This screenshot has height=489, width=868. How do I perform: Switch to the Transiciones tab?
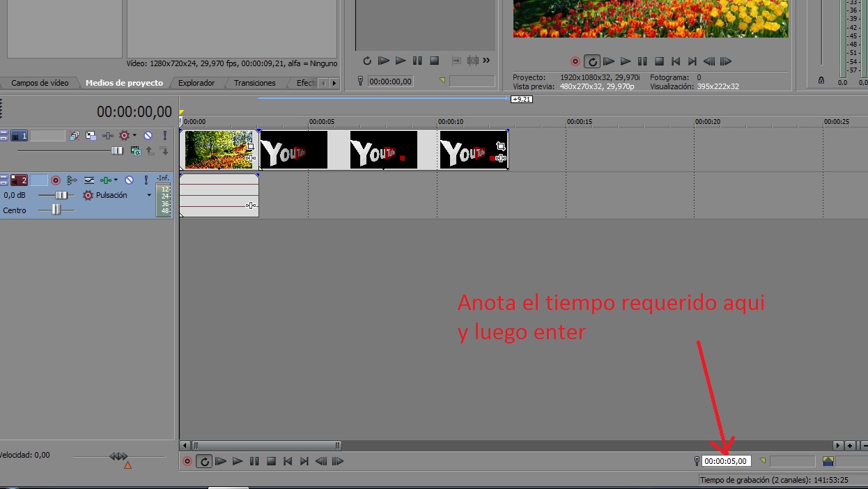coord(255,83)
